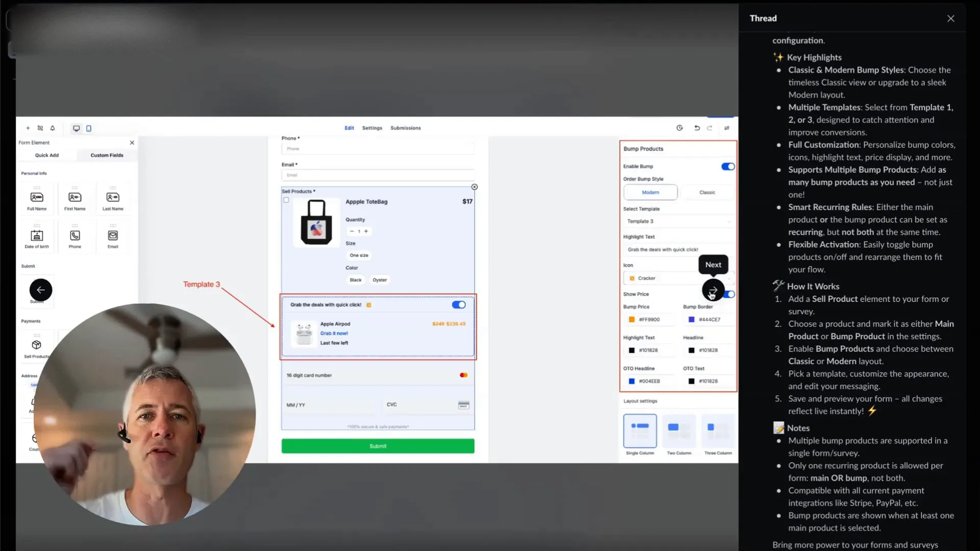Image resolution: width=980 pixels, height=551 pixels.
Task: Choose the Oyster color option
Action: click(379, 280)
